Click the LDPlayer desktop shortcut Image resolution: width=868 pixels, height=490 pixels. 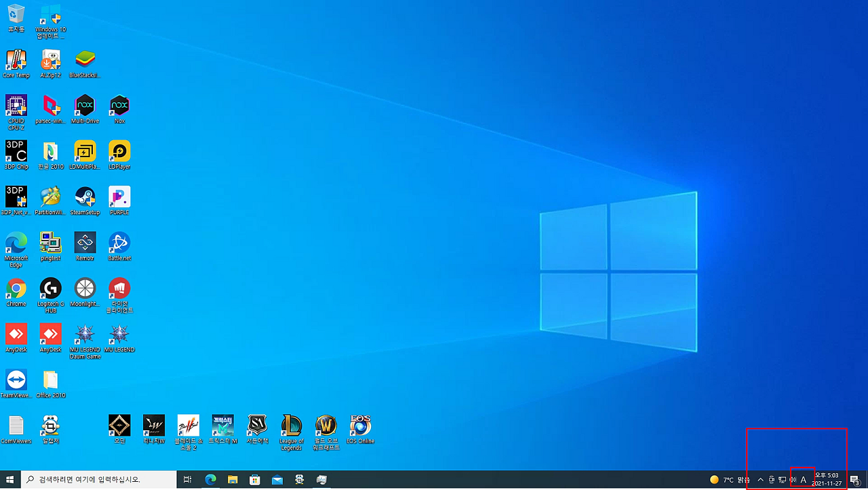[x=119, y=155]
